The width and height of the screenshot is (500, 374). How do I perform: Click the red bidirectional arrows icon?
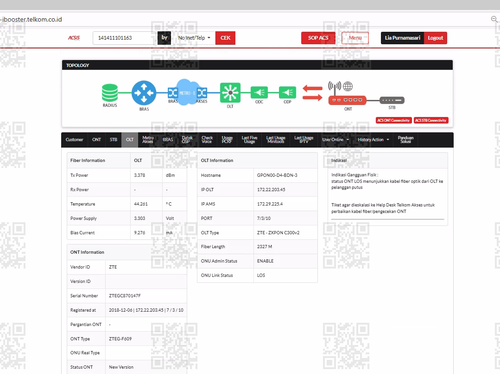pyautogui.click(x=312, y=93)
